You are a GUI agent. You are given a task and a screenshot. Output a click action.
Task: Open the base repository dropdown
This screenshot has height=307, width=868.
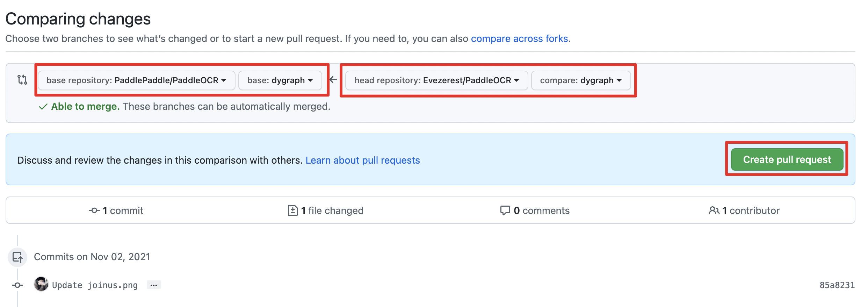click(x=136, y=80)
